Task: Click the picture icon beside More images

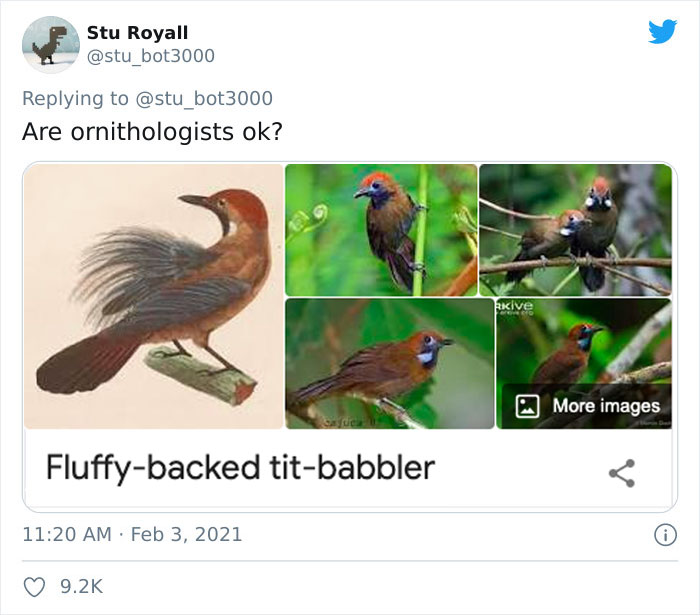Action: [x=529, y=405]
